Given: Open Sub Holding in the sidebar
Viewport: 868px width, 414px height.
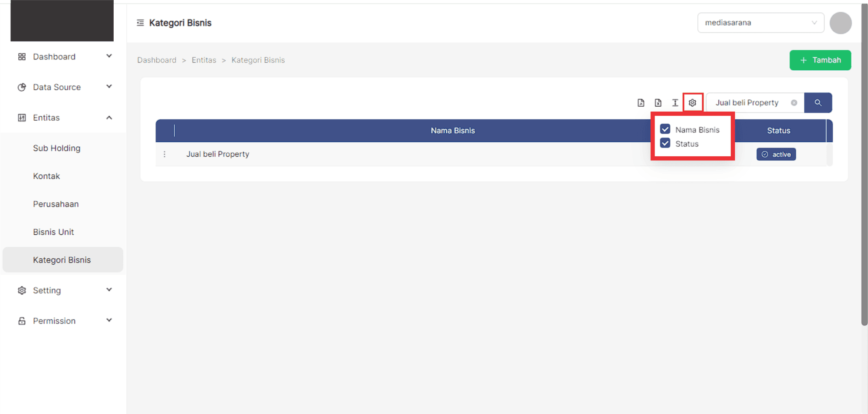Looking at the screenshot, I should point(56,148).
